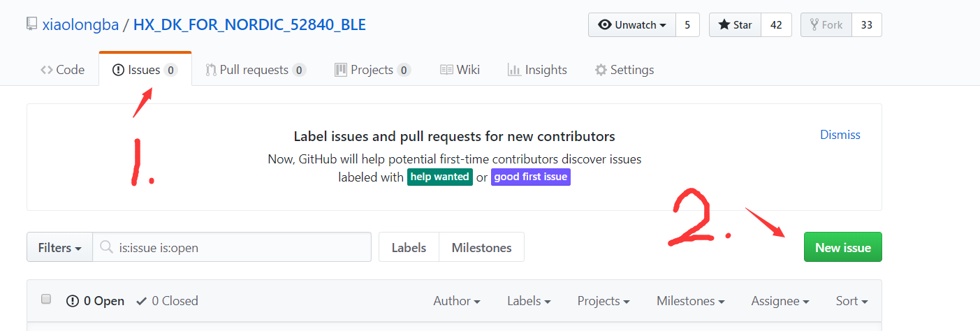Expand the Author filter dropdown
The width and height of the screenshot is (980, 331).
tap(457, 301)
